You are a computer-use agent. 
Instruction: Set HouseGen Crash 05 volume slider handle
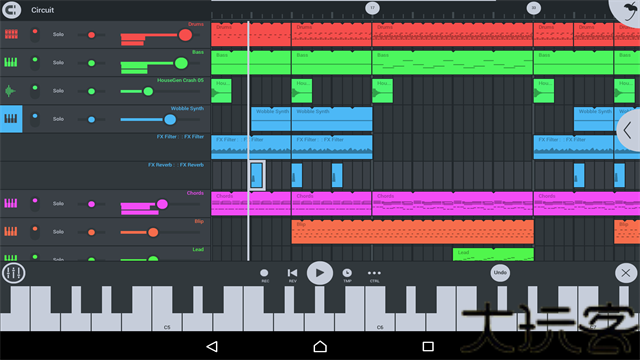point(148,91)
